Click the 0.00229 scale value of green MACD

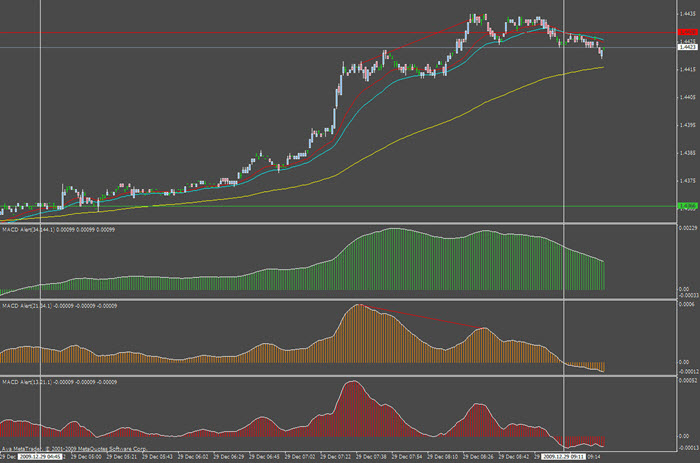687,229
